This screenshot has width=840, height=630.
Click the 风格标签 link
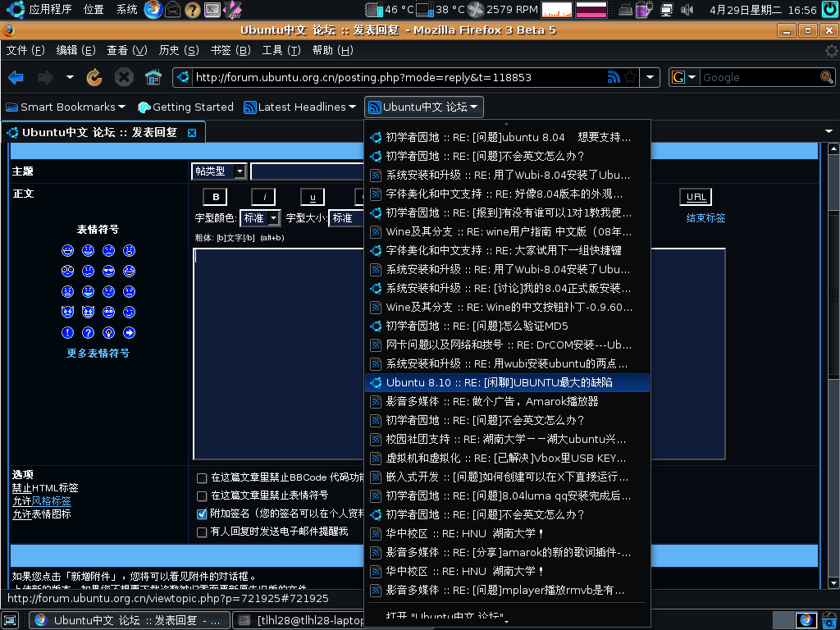click(52, 501)
